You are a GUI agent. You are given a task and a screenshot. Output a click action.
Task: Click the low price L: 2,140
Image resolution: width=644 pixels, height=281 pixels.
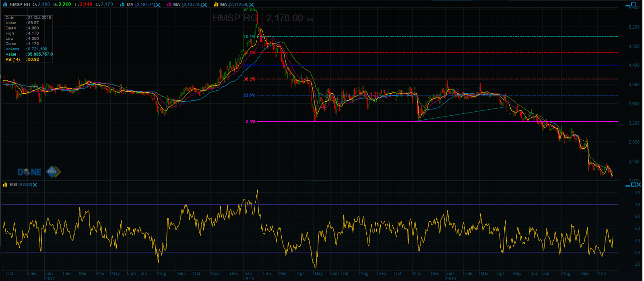[x=83, y=4]
